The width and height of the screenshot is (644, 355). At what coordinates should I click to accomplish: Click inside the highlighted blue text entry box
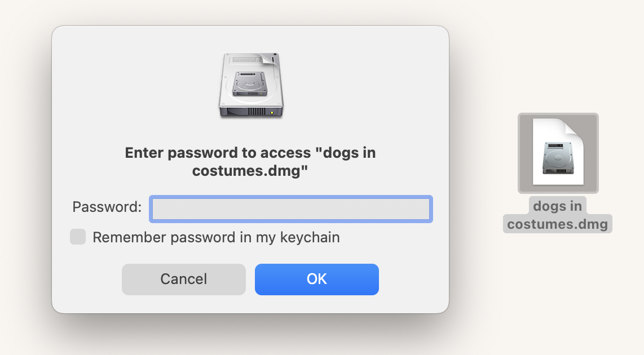pyautogui.click(x=290, y=208)
